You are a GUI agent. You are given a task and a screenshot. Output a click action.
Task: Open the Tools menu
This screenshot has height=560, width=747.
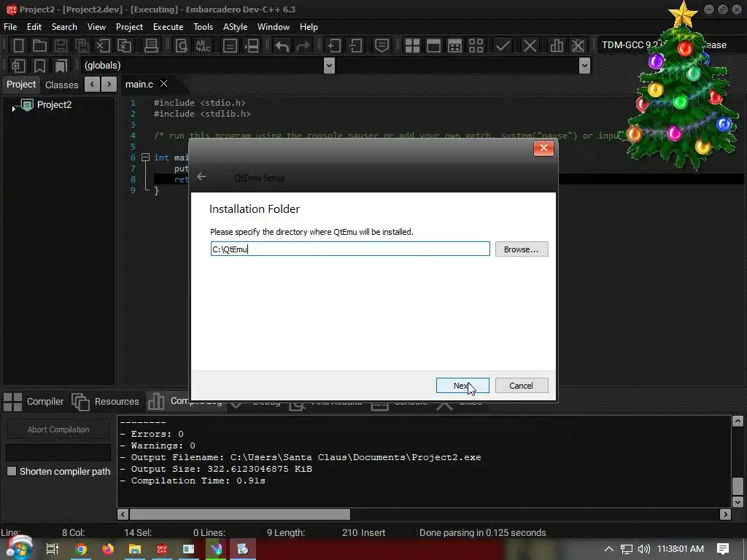(203, 27)
